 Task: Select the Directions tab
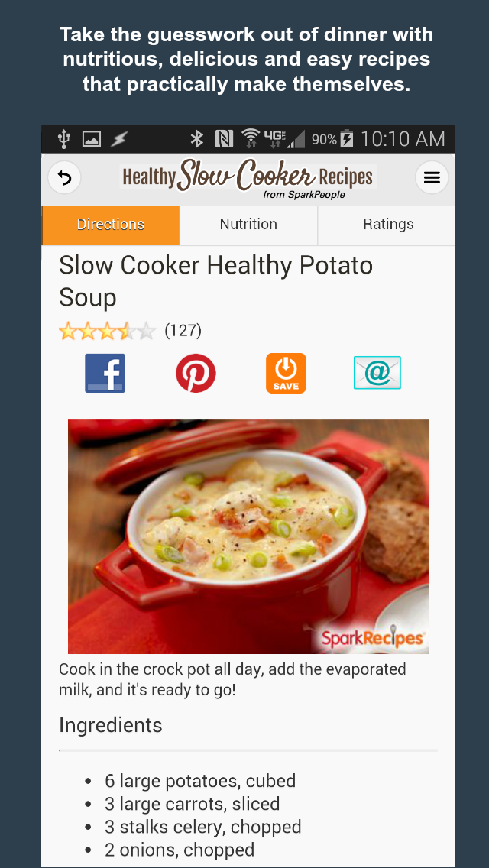(111, 225)
